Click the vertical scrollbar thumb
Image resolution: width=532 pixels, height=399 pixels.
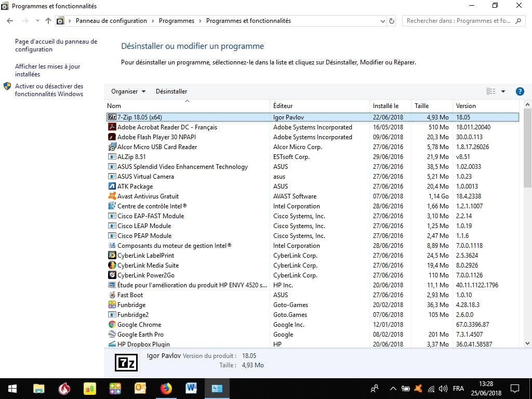(x=527, y=148)
